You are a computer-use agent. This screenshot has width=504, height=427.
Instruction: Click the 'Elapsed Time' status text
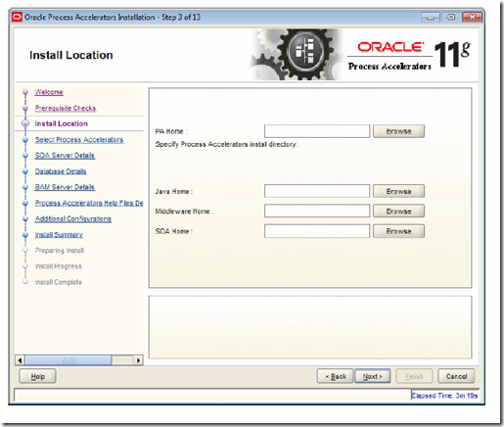tap(444, 396)
